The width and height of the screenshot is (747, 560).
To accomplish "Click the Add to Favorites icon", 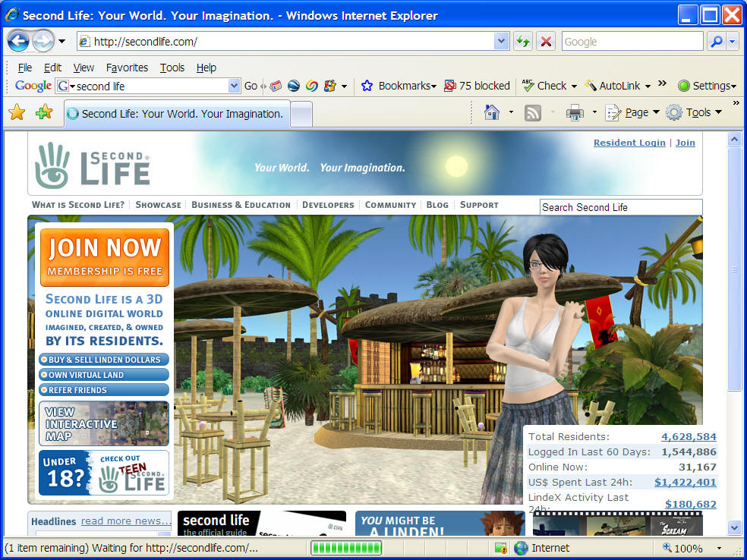I will click(x=44, y=112).
